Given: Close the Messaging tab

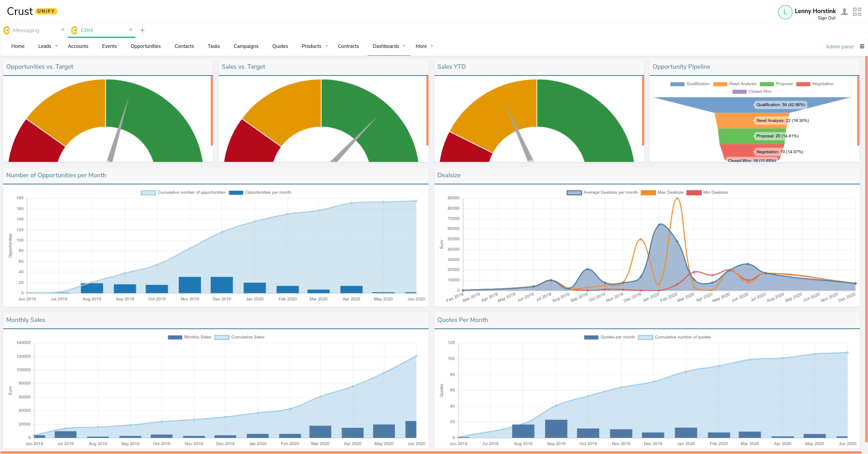Looking at the screenshot, I should click(x=63, y=30).
